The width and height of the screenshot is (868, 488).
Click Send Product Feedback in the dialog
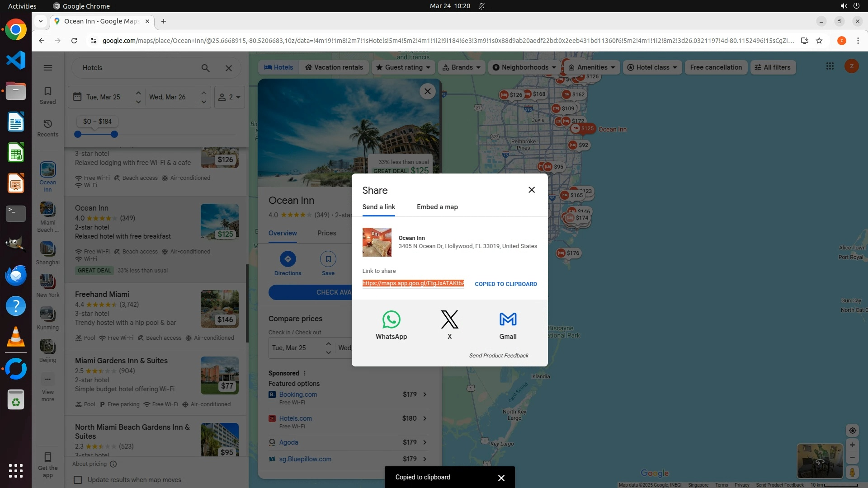pos(499,356)
